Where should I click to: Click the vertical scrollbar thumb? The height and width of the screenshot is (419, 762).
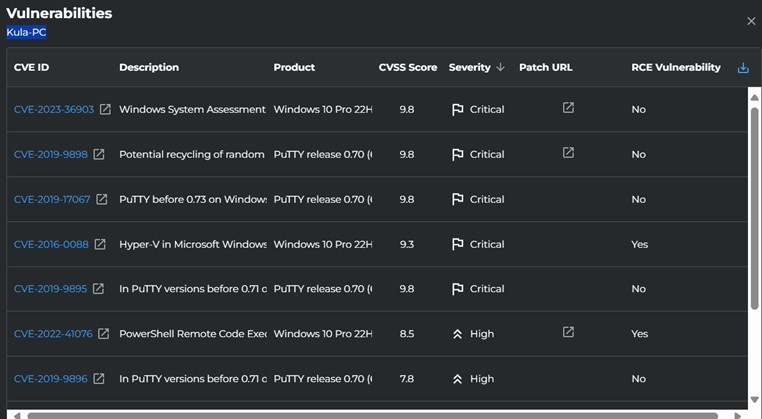(754, 200)
